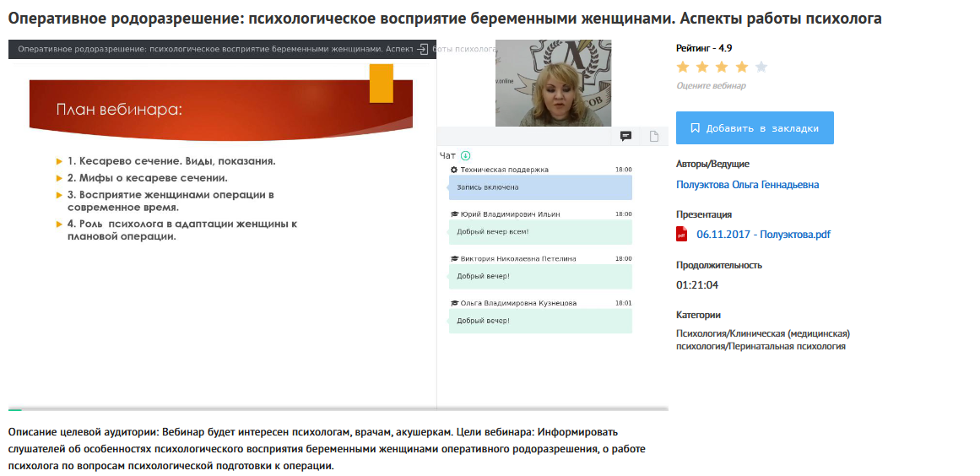Switch to the documents tab icon

click(653, 136)
